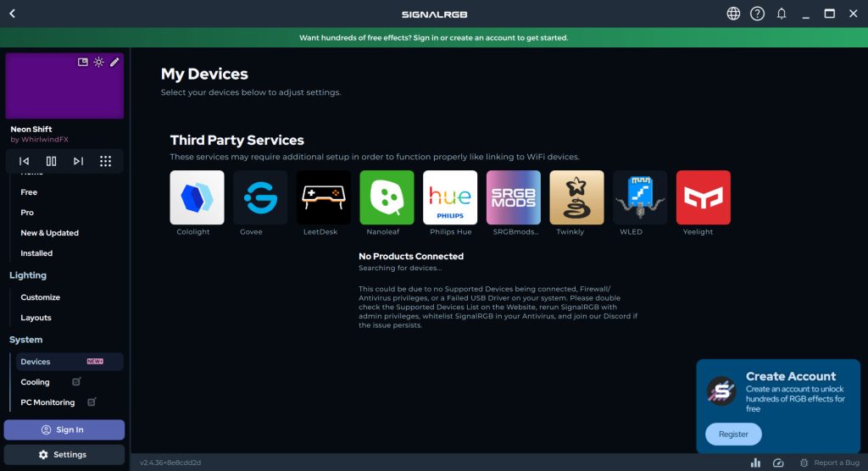Select the Philips Hue service

coord(450,197)
